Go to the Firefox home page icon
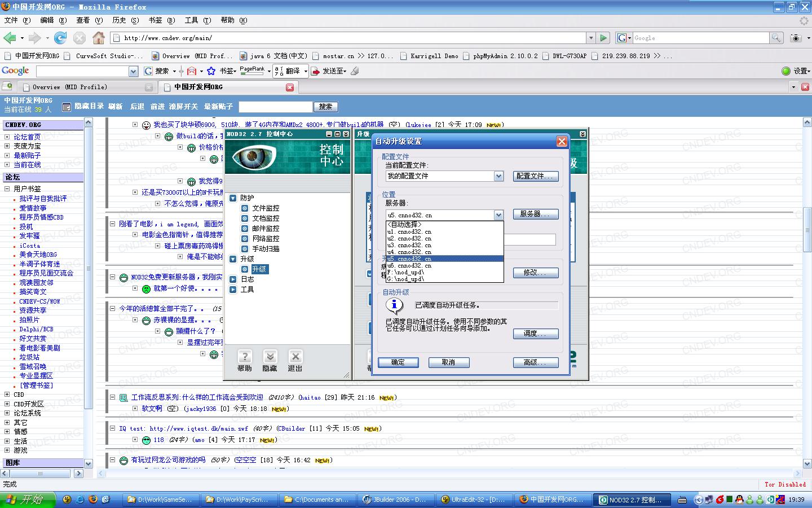The width and height of the screenshot is (812, 508). [99, 38]
